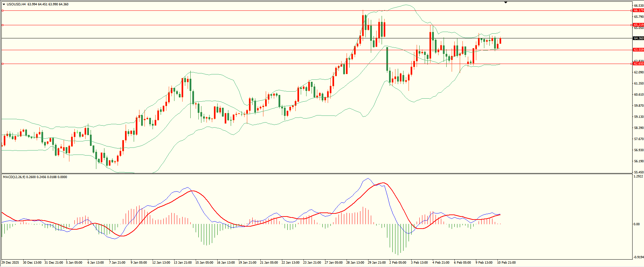
Task: Click the 0.00 level on MACD scale
Action: pos(637,224)
